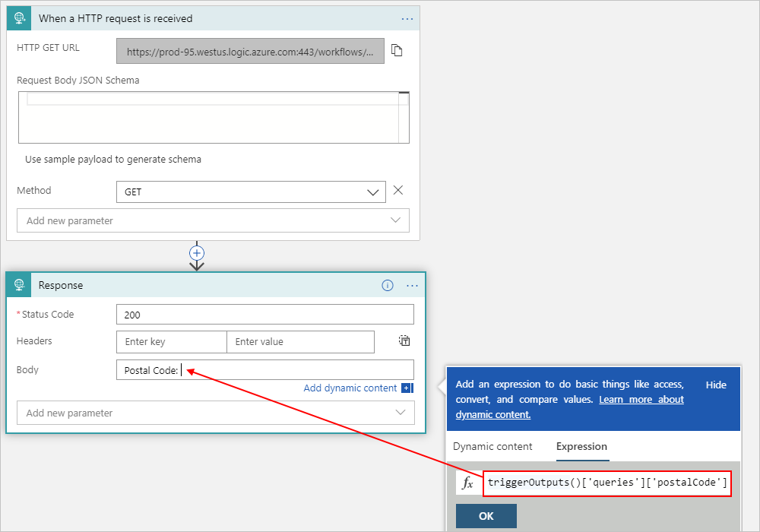Open Learn more about dynamic content
Screen dimensions: 760x532
(641, 399)
